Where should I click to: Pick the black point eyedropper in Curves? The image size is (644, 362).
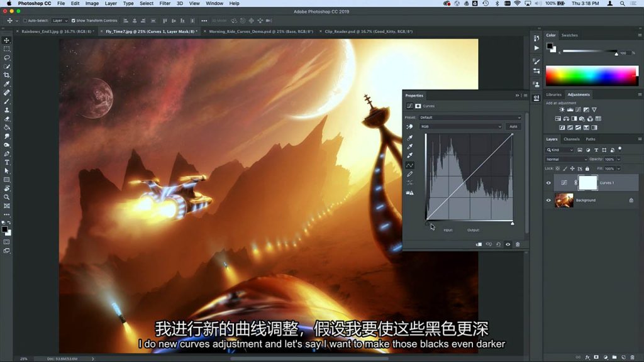tap(409, 138)
